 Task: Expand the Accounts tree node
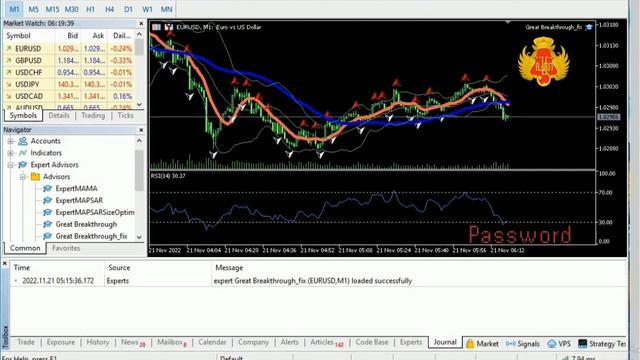[x=11, y=141]
